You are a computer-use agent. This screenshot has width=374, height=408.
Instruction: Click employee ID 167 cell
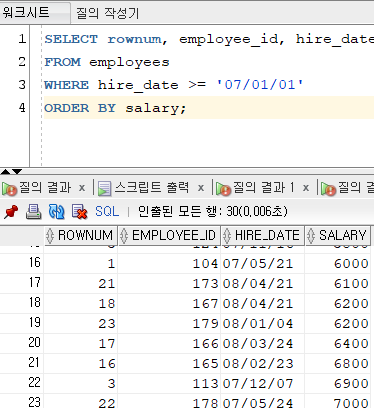169,304
